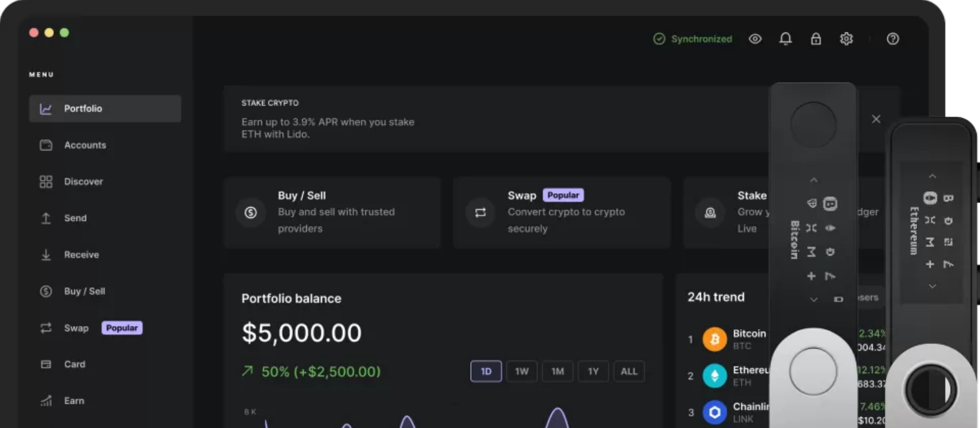Click the $5,000.00 portfolio balance
980x428 pixels.
pyautogui.click(x=302, y=333)
